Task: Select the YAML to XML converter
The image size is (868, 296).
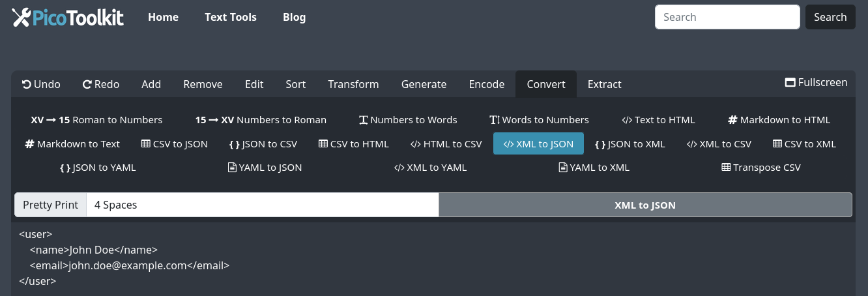Action: coord(594,168)
